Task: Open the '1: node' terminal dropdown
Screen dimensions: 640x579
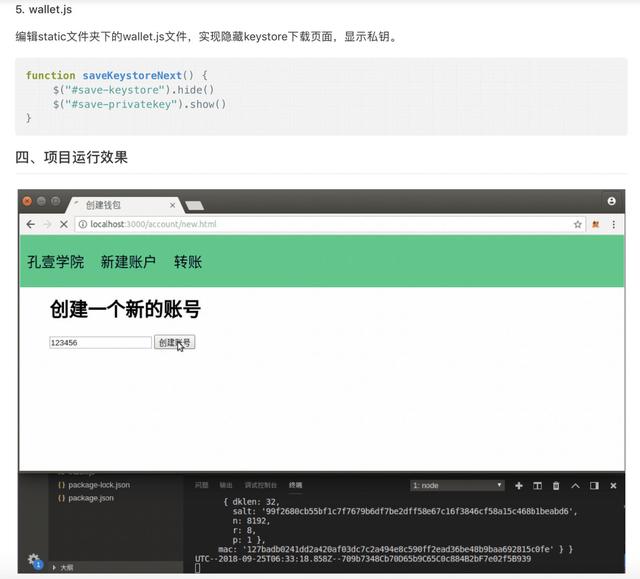Action: point(457,485)
